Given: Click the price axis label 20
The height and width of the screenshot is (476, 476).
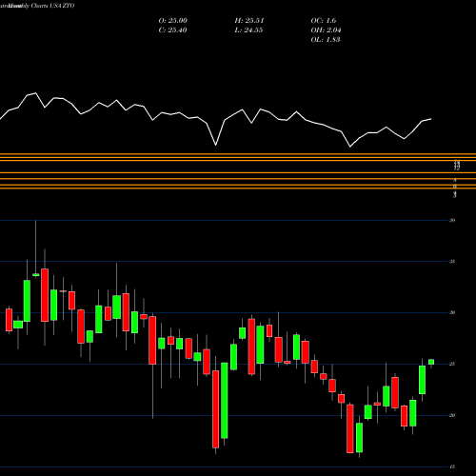Looking at the screenshot, I should (x=452, y=415).
